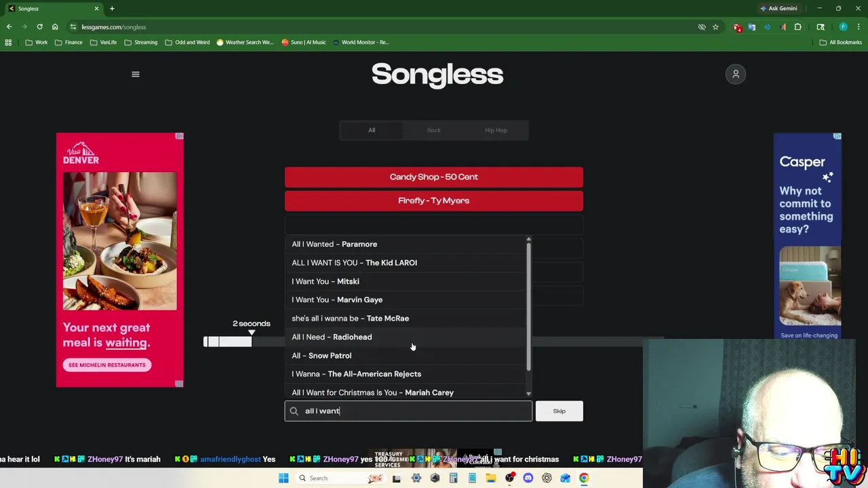
Task: Open the Odd and Weird bookmarks folder
Action: tap(187, 42)
